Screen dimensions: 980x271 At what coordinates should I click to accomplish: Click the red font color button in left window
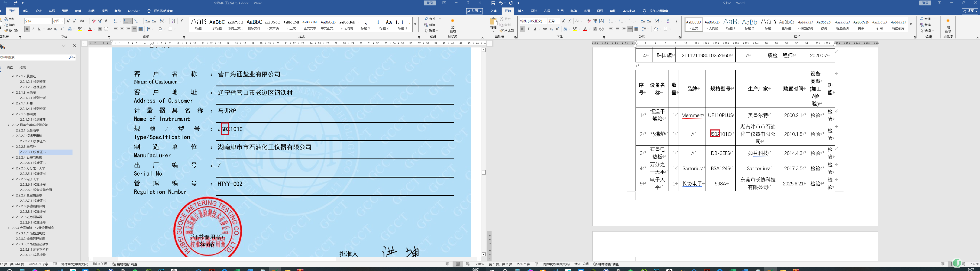point(90,29)
